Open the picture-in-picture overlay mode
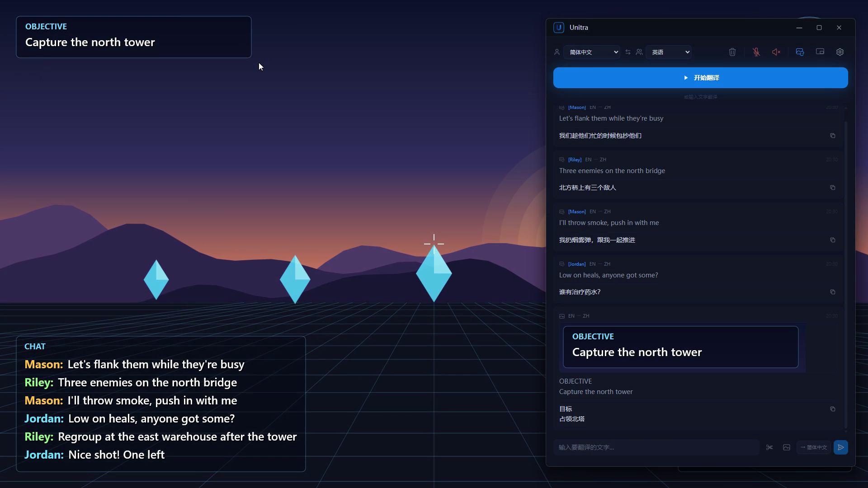Image resolution: width=868 pixels, height=488 pixels. [820, 52]
